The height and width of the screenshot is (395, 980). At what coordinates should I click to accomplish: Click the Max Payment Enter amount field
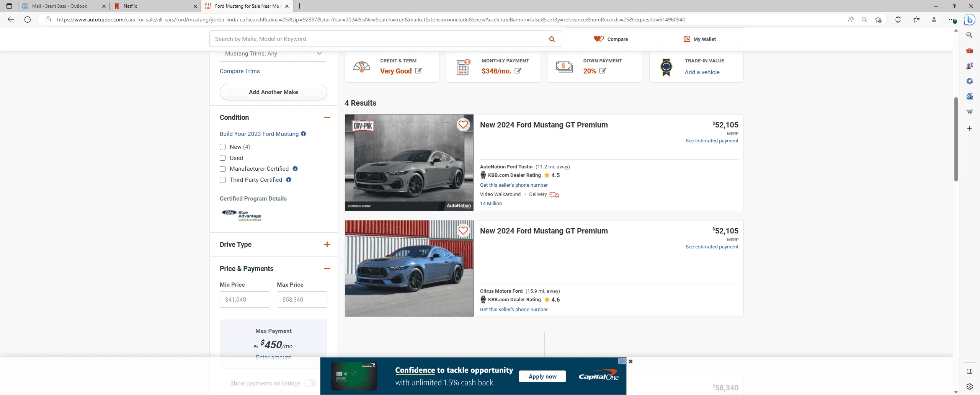coord(273,357)
